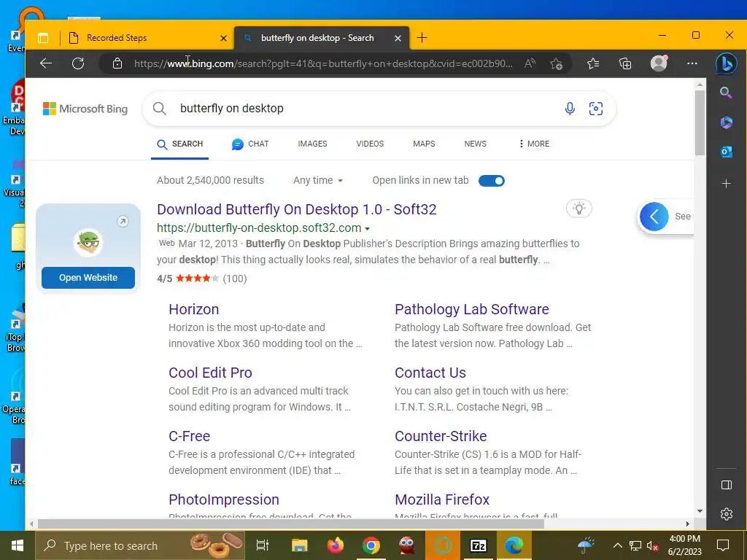Open Bing Discover sidebar button
The image size is (747, 560).
(x=726, y=63)
